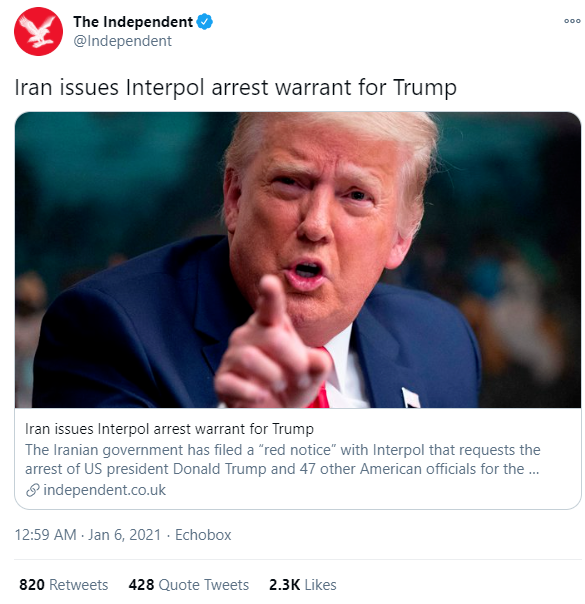Click the 2.3K count number
The image size is (585, 604).
coord(285,585)
